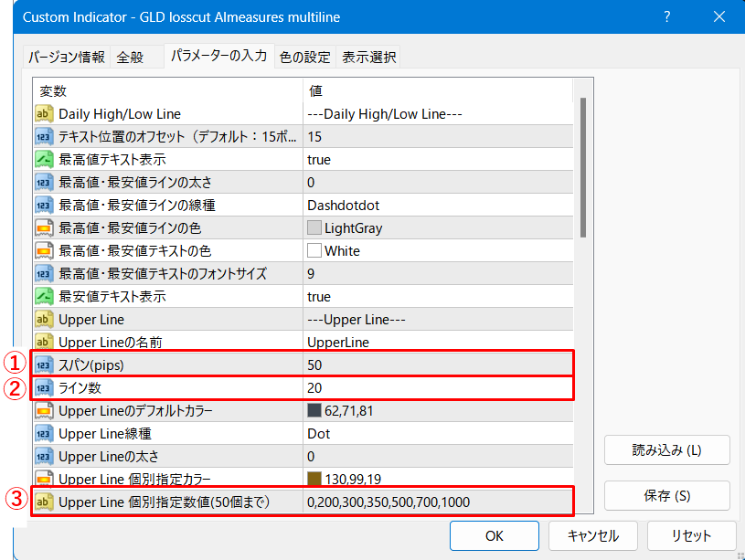Toggle the 最高値テキスト表示 true value
Viewport: 745px width, 560px height.
[x=437, y=160]
